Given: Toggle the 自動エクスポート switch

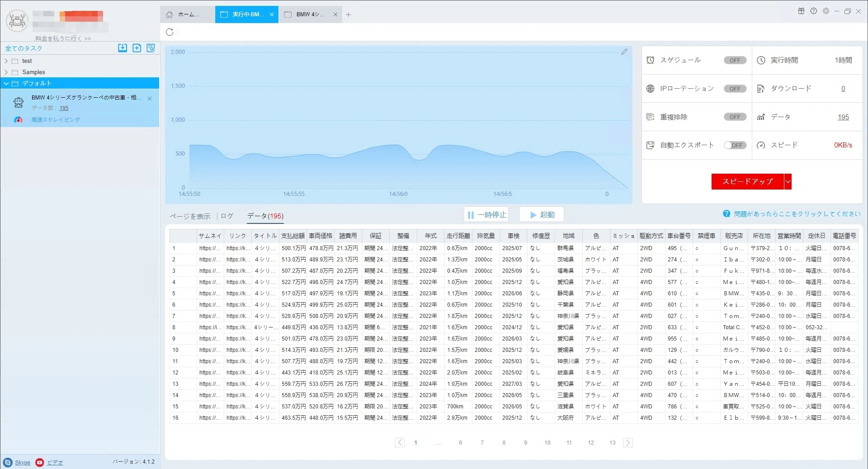Looking at the screenshot, I should (735, 145).
